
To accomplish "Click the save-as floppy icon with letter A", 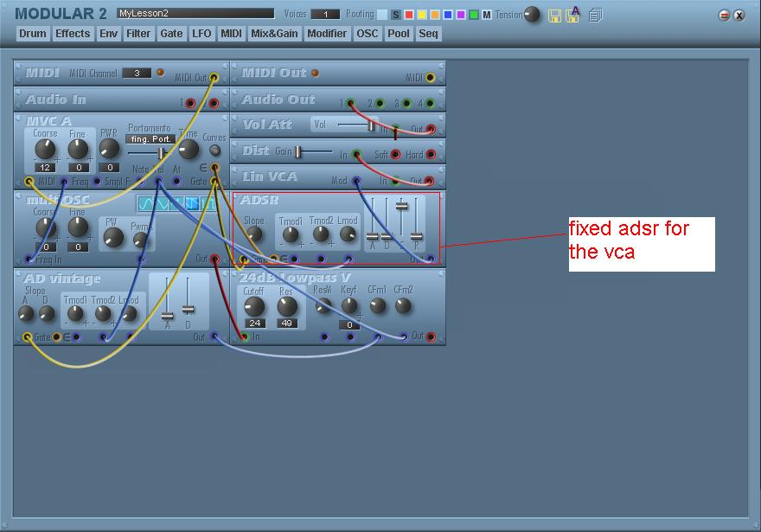I will (x=572, y=15).
